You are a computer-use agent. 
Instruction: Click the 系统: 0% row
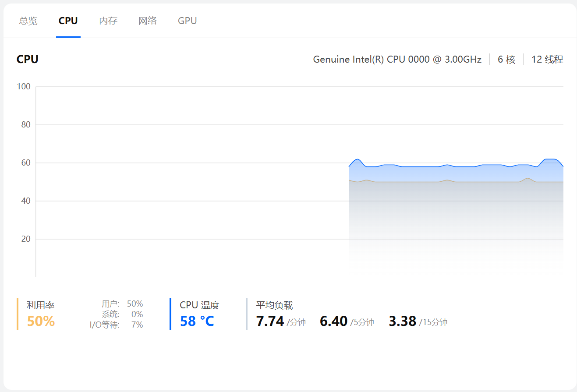(122, 314)
